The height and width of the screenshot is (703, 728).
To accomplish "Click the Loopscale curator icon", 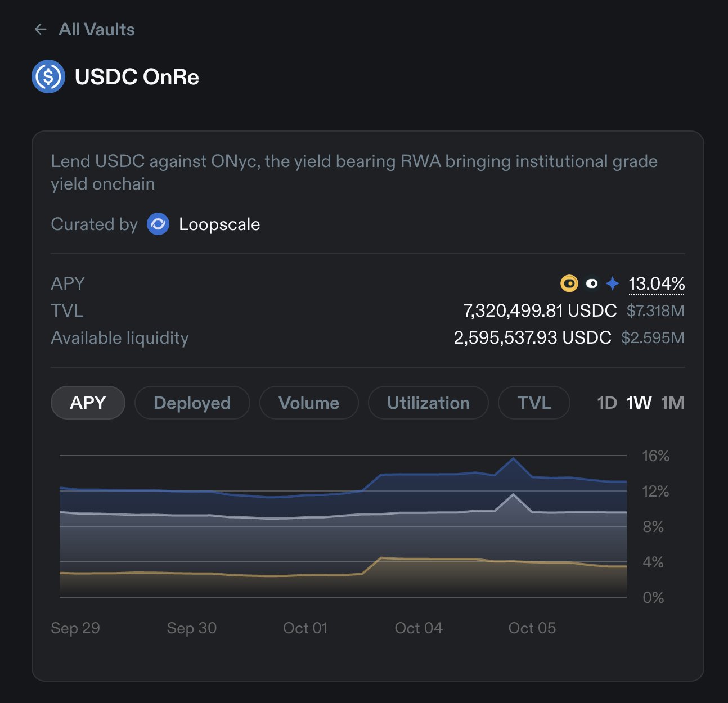I will point(158,224).
